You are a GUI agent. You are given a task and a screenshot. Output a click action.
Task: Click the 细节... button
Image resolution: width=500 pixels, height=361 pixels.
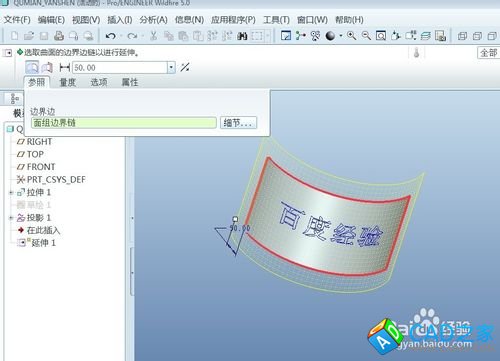(x=238, y=123)
